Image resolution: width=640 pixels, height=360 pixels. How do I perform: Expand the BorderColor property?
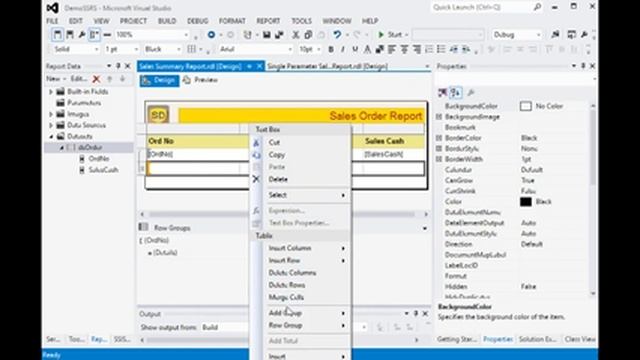point(439,138)
